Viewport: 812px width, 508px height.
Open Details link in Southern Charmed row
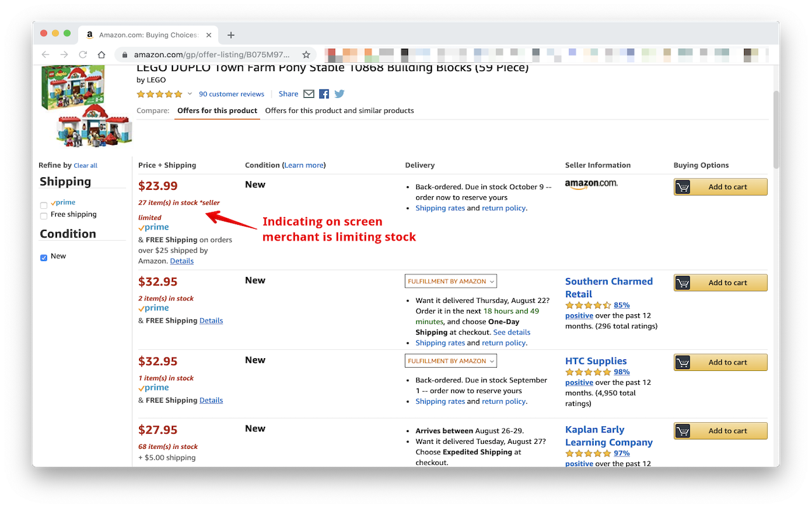tap(211, 321)
